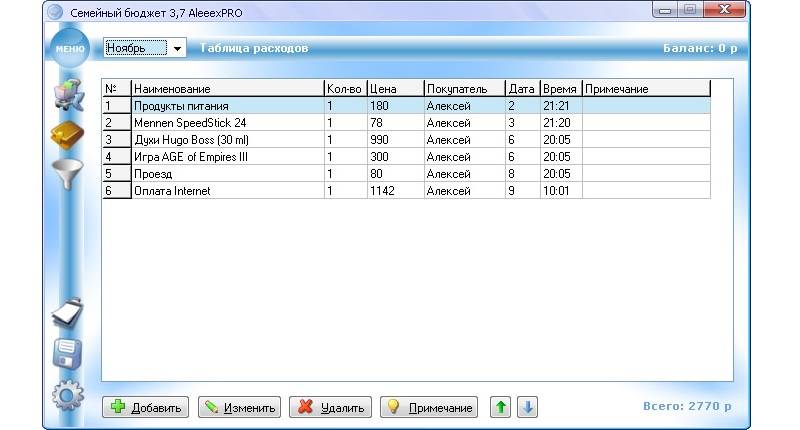Open the notepad notes icon
The image size is (800, 430).
(x=67, y=312)
